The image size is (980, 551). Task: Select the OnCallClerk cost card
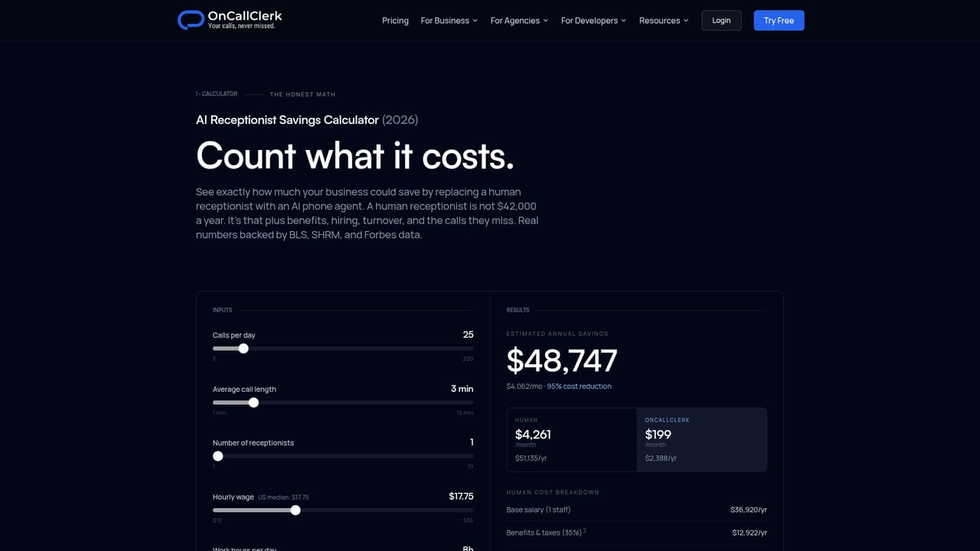coord(701,440)
